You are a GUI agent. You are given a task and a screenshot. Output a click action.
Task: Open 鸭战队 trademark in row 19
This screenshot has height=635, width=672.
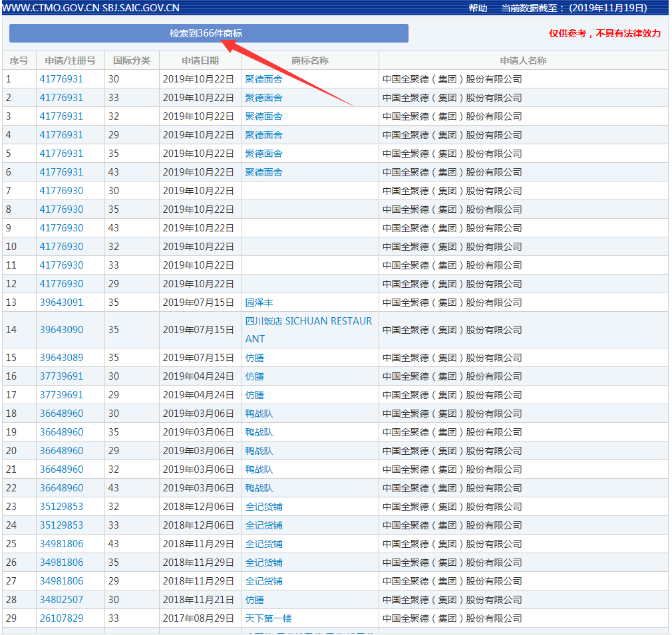(259, 432)
